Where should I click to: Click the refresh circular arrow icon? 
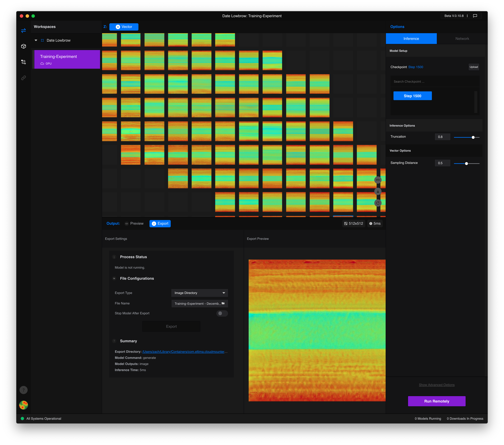pyautogui.click(x=378, y=203)
